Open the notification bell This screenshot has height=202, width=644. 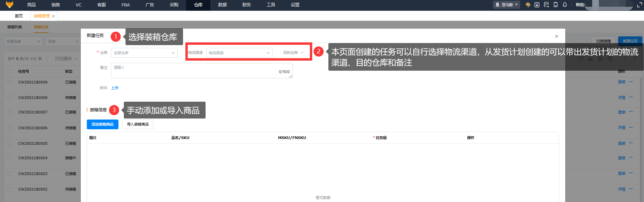(565, 5)
